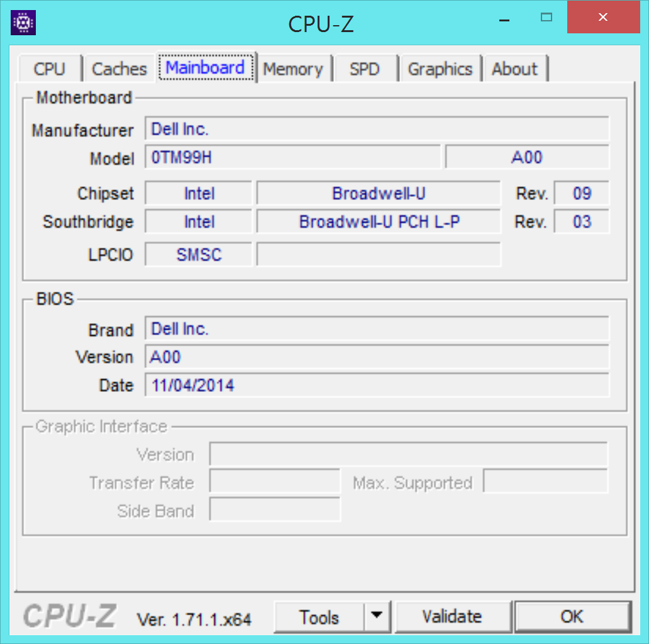Click the BIOS Date label
649x644 pixels.
click(116, 386)
